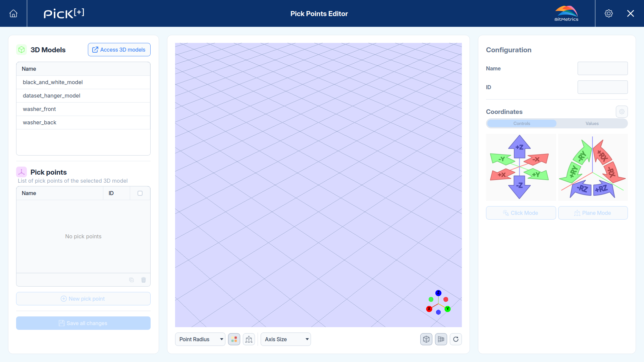Select dataset_hanger_model row
Screen dimensions: 644x362
point(83,96)
